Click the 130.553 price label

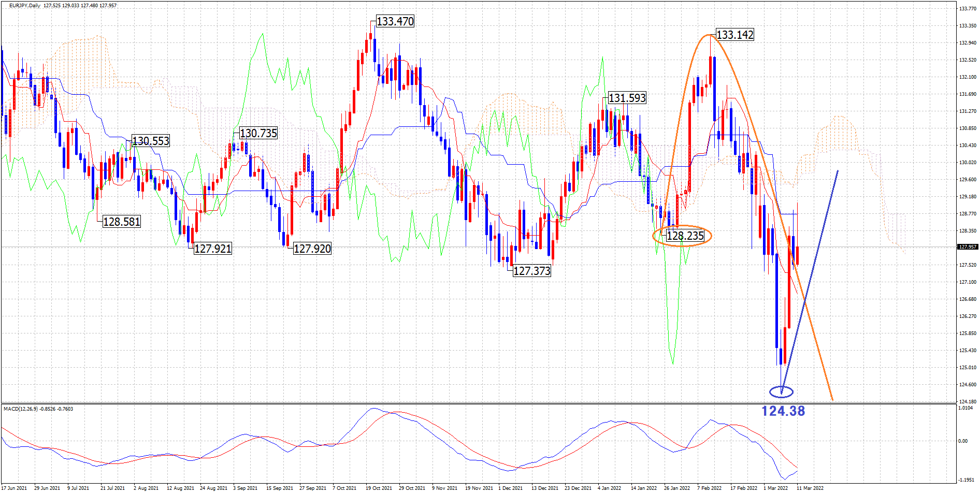[x=151, y=141]
